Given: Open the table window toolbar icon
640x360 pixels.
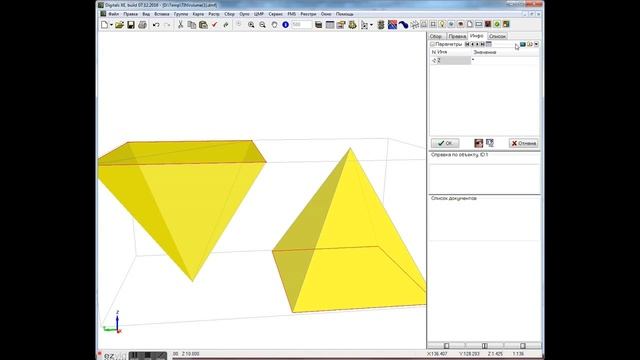Looking at the screenshot, I should (x=330, y=25).
